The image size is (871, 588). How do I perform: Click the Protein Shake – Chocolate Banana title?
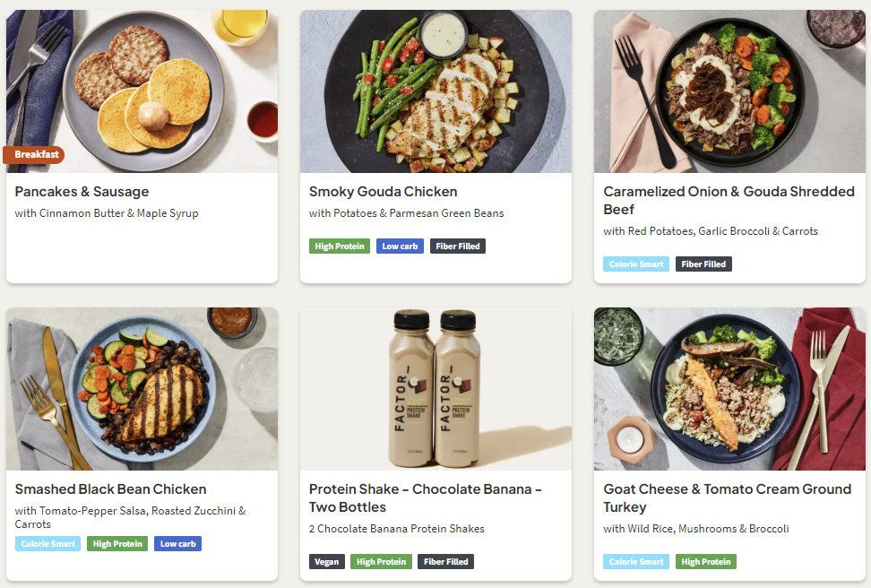pos(426,498)
